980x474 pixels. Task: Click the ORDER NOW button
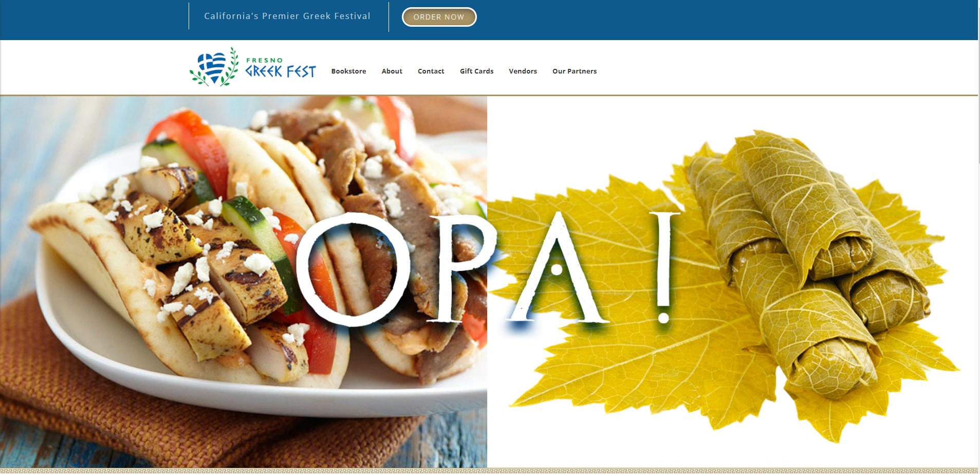pyautogui.click(x=439, y=17)
